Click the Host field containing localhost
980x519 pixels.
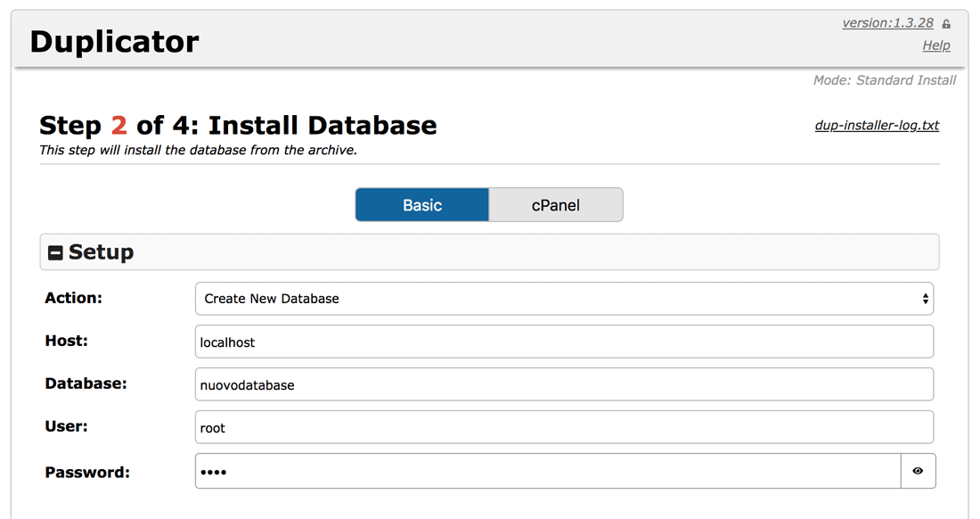[564, 342]
